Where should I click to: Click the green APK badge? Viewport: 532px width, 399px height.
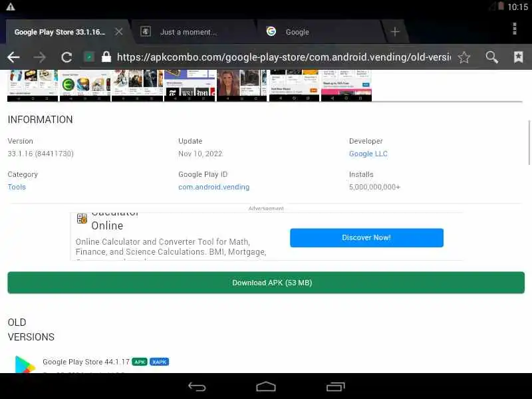(x=140, y=362)
